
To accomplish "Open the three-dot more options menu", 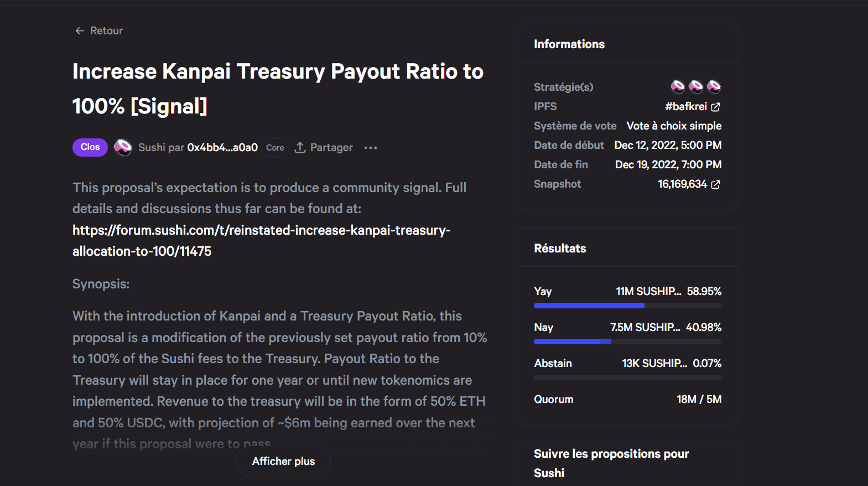I will (371, 148).
